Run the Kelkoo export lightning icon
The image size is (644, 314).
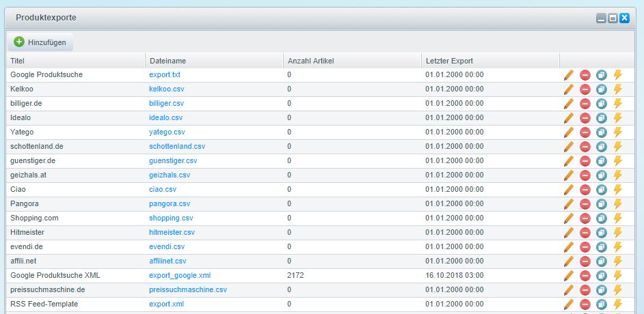point(618,89)
